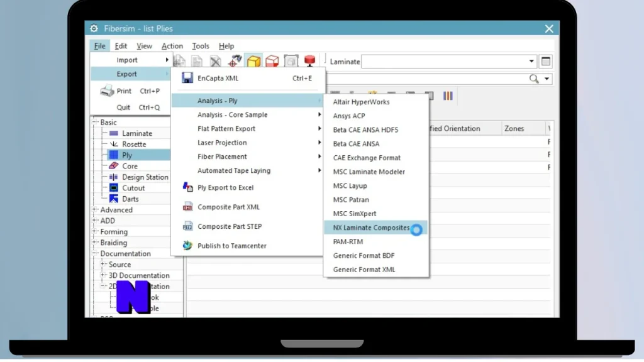Open the Tools menu
Screen dimensions: 644x362
[201, 46]
